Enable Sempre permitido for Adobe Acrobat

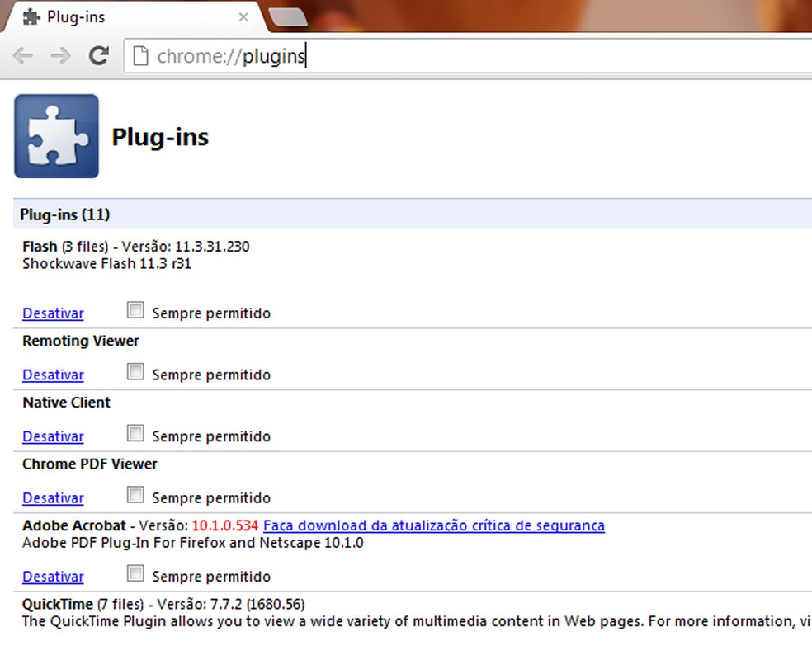click(135, 572)
